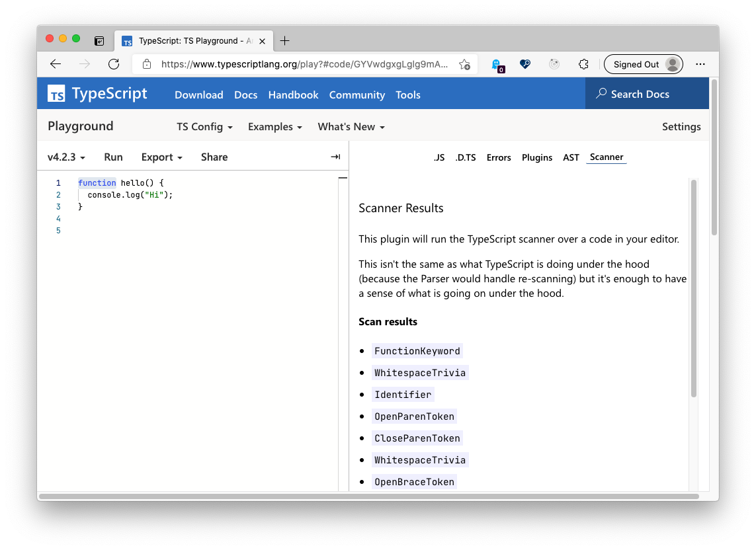756x550 pixels.
Task: Click the Playground heading
Action: [x=81, y=126]
